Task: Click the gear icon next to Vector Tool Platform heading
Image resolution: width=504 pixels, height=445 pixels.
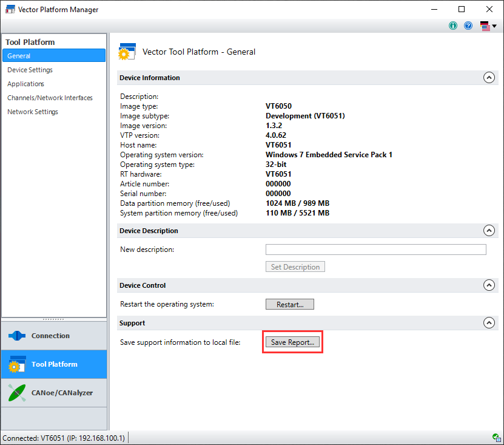Action: [x=127, y=52]
